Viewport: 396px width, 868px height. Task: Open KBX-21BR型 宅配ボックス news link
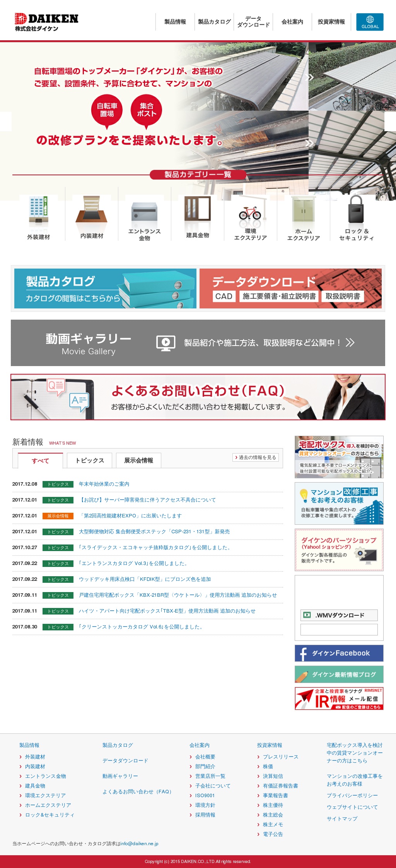point(178,595)
